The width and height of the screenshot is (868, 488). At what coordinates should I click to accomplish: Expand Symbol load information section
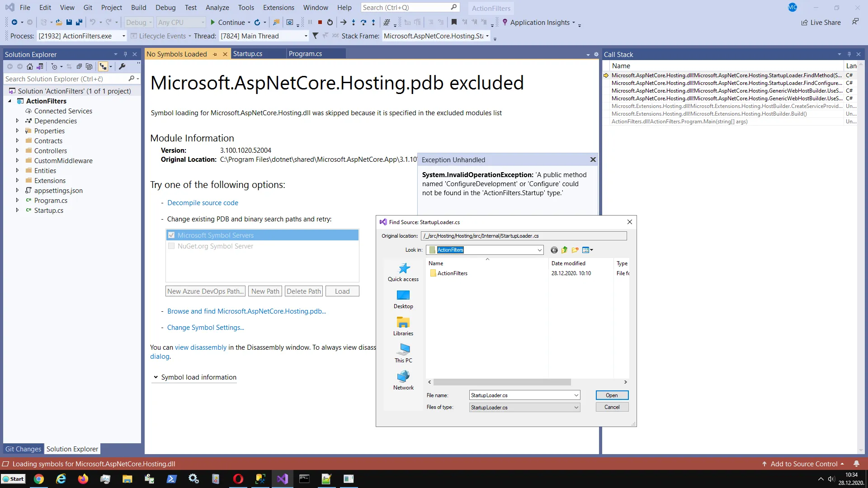156,377
